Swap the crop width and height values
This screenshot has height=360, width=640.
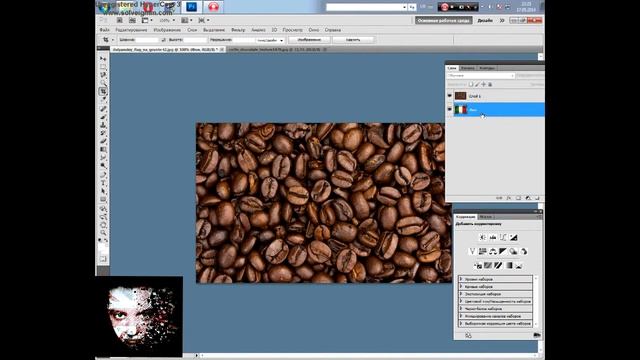click(x=163, y=40)
